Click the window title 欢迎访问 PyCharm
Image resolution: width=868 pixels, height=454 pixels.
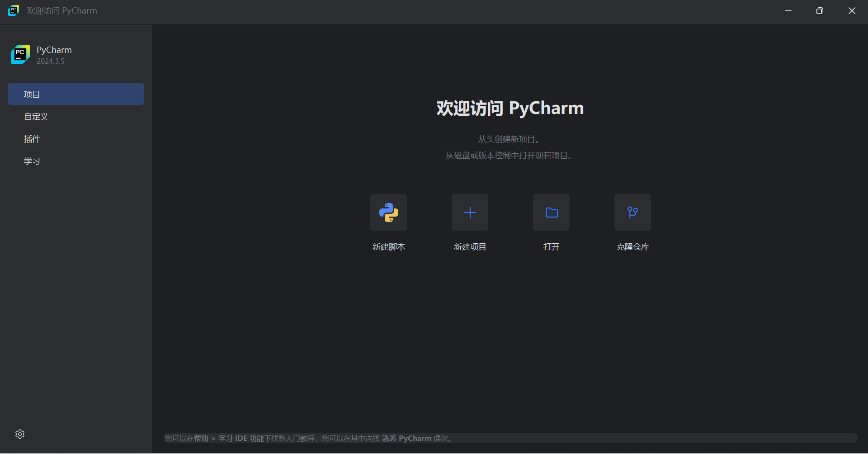pos(62,10)
